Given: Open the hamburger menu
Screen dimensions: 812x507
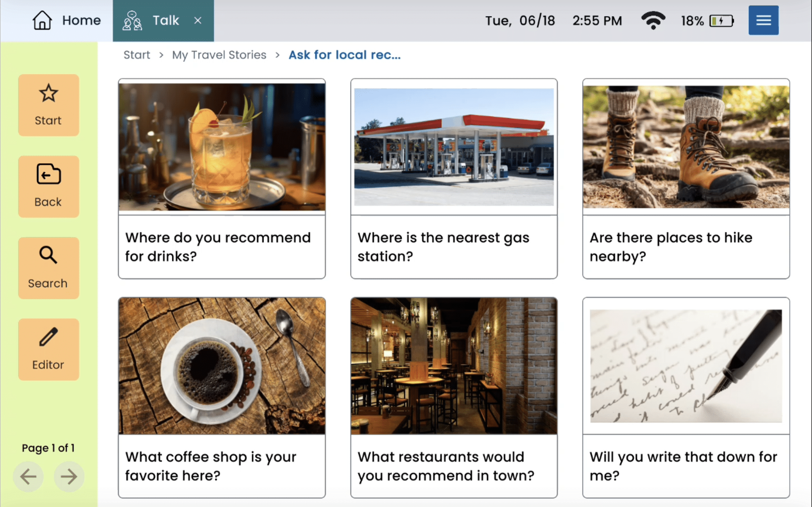Looking at the screenshot, I should 763,20.
